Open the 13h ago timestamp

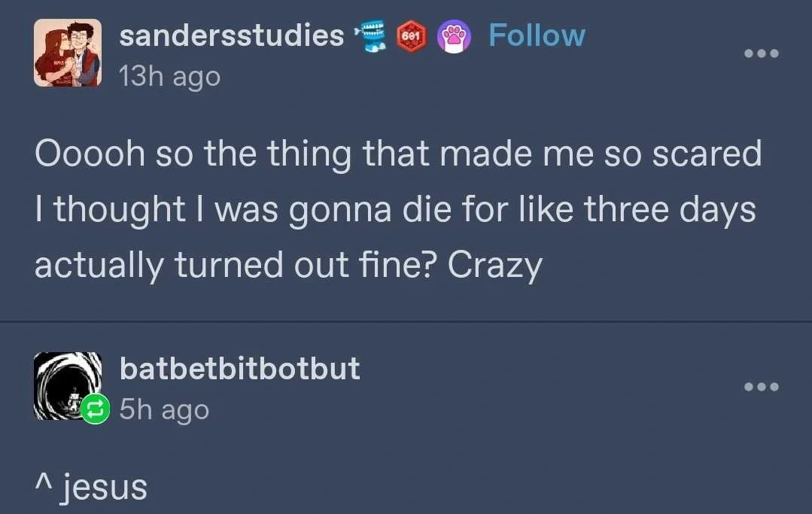coord(170,77)
